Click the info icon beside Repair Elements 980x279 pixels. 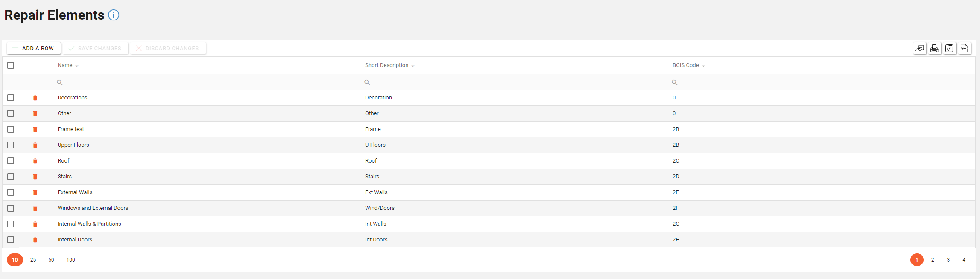(x=114, y=15)
